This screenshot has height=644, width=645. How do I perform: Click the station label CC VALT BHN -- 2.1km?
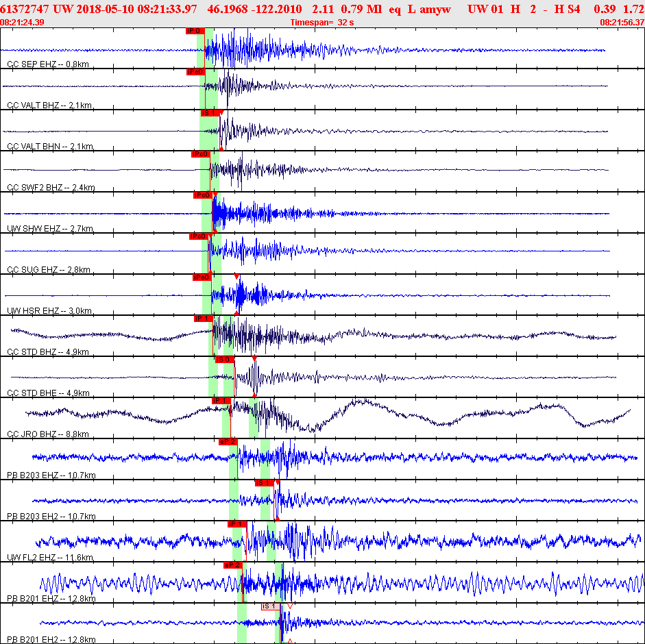point(50,147)
